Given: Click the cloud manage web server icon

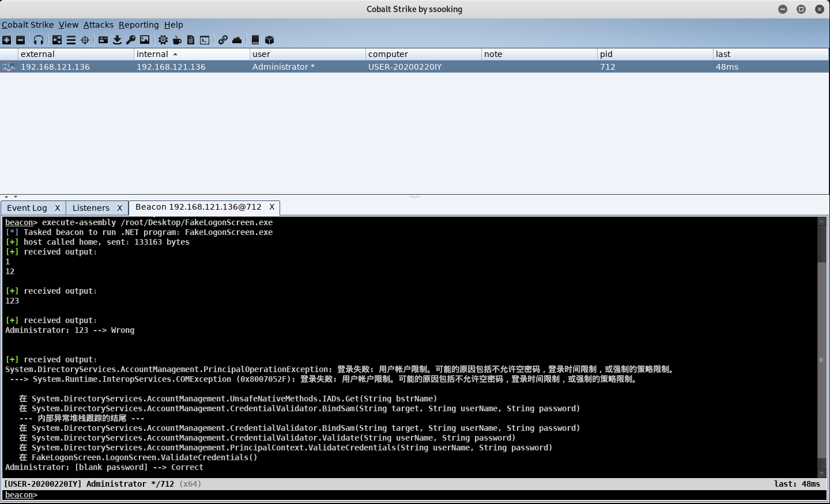Looking at the screenshot, I should pyautogui.click(x=237, y=40).
